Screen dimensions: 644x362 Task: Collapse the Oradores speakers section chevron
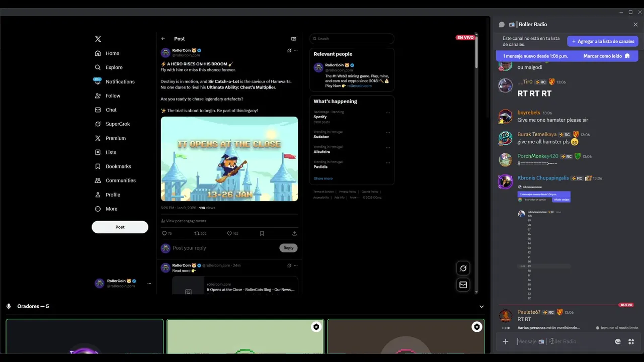(481, 307)
